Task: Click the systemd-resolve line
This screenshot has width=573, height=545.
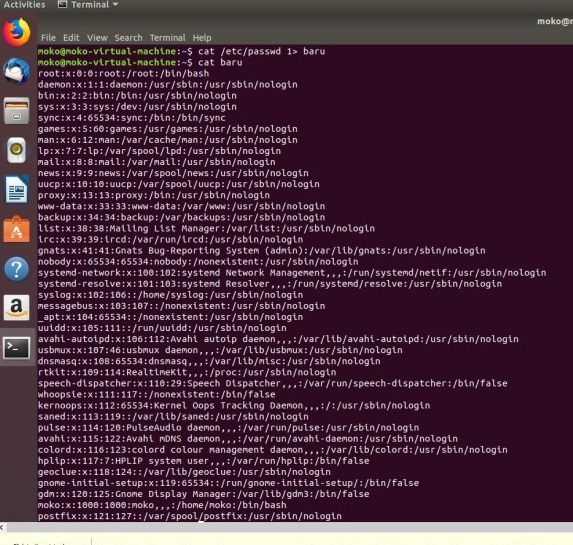Action: 270,284
